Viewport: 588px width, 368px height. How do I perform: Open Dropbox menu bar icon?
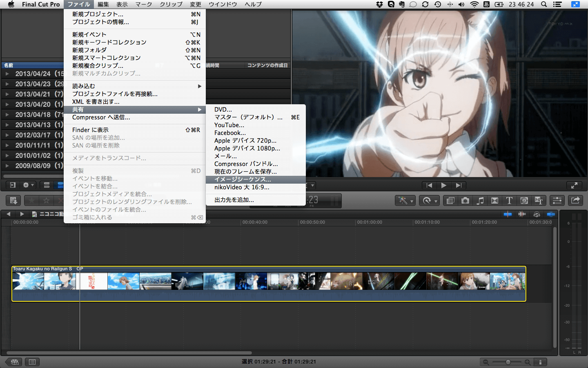(379, 4)
